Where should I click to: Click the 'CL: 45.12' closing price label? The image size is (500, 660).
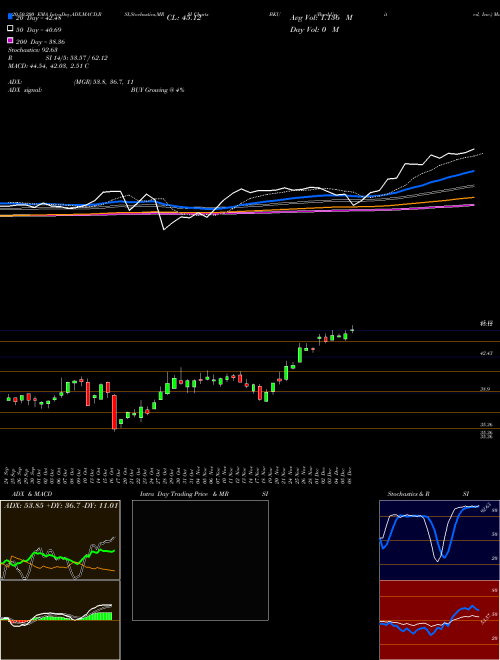[x=184, y=18]
